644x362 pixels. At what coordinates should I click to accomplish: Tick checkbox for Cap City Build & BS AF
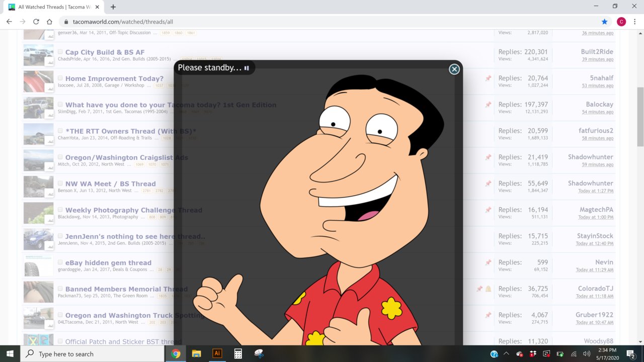(x=60, y=52)
